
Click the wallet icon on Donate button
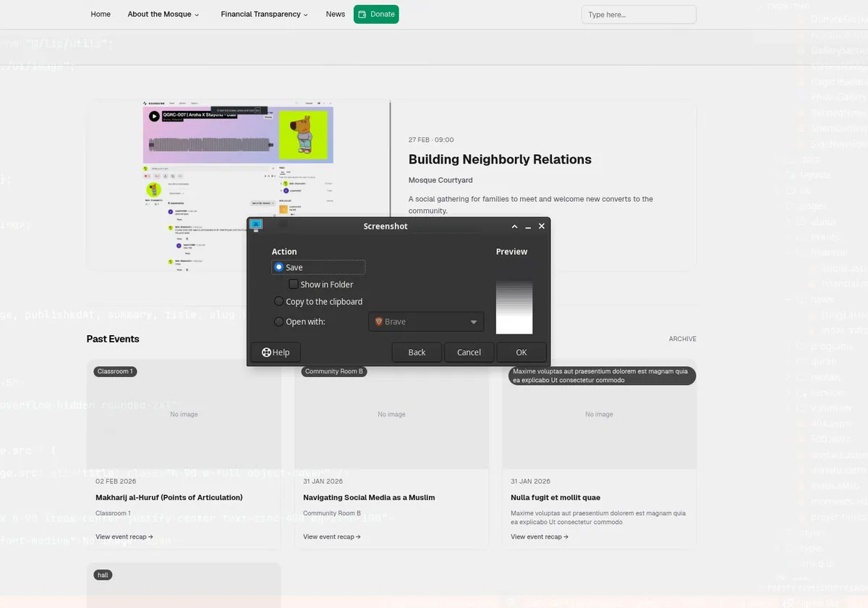[x=362, y=14]
